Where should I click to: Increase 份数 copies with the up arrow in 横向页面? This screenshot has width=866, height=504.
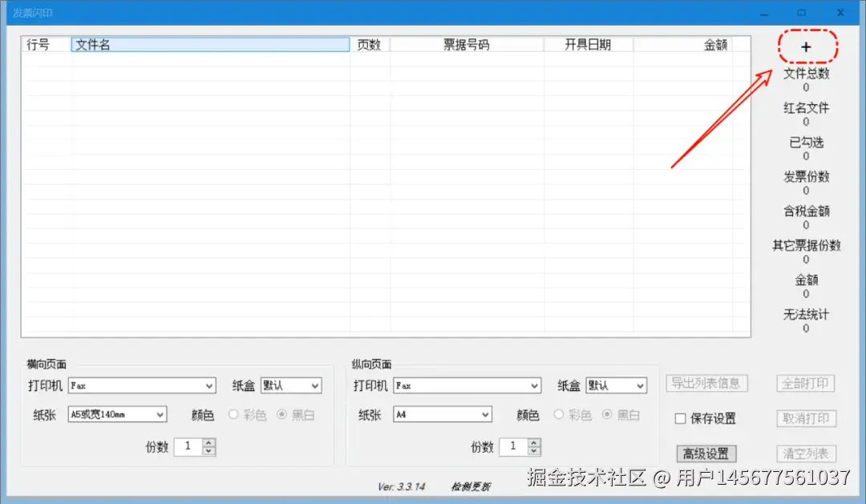(x=207, y=443)
